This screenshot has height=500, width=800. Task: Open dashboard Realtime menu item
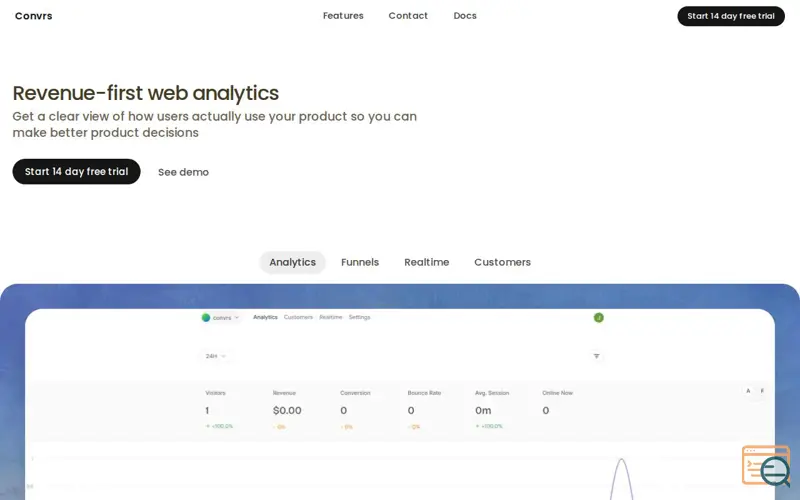click(331, 317)
